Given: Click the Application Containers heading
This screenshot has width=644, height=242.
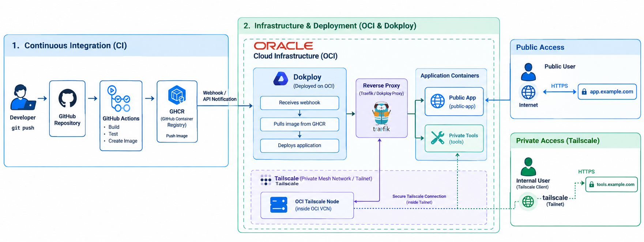Looking at the screenshot, I should pos(450,76).
